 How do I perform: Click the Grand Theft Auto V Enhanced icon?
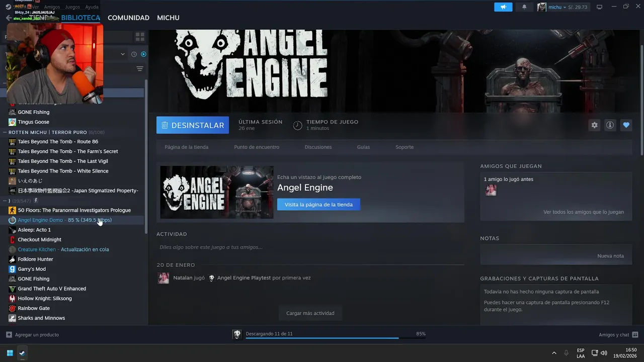tap(12, 289)
